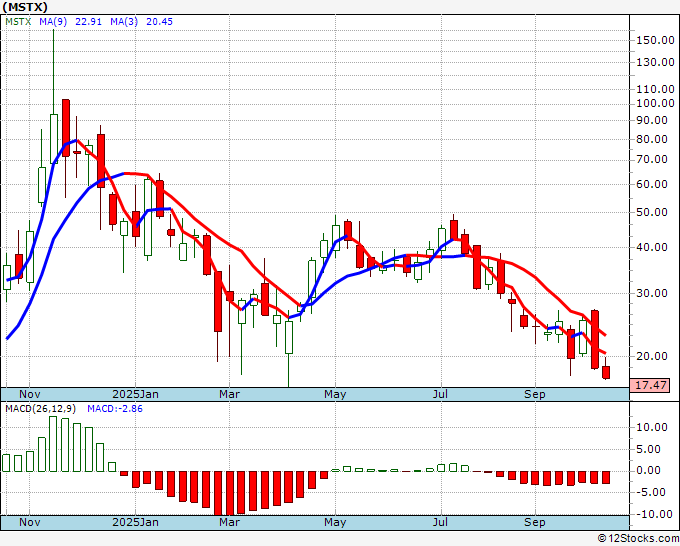Click the May marker under the price chart
Viewport: 680px width, 546px height.
click(334, 394)
